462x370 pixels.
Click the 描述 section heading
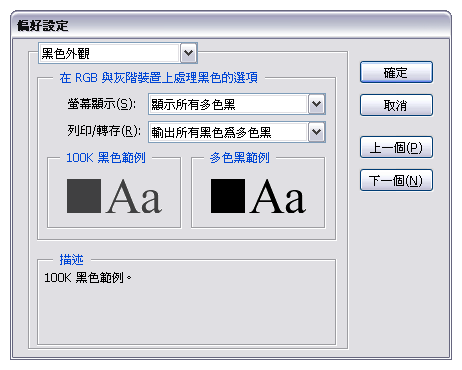point(71,260)
